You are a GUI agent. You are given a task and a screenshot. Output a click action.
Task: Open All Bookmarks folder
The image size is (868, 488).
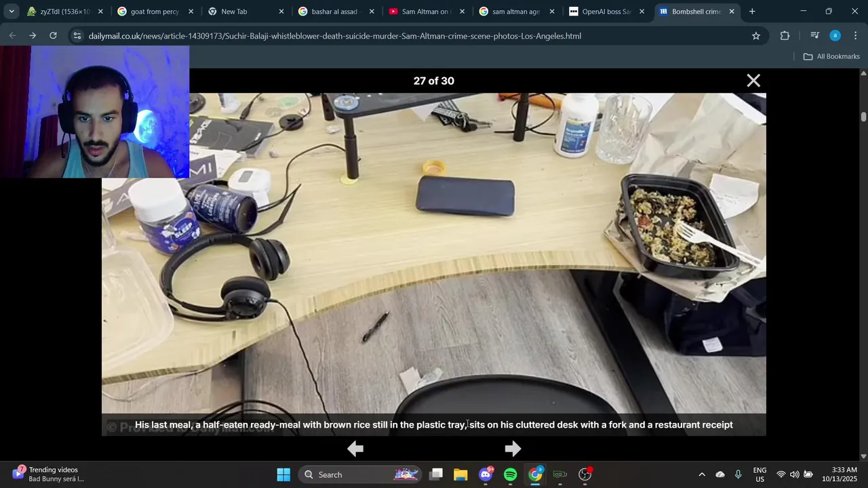[831, 56]
